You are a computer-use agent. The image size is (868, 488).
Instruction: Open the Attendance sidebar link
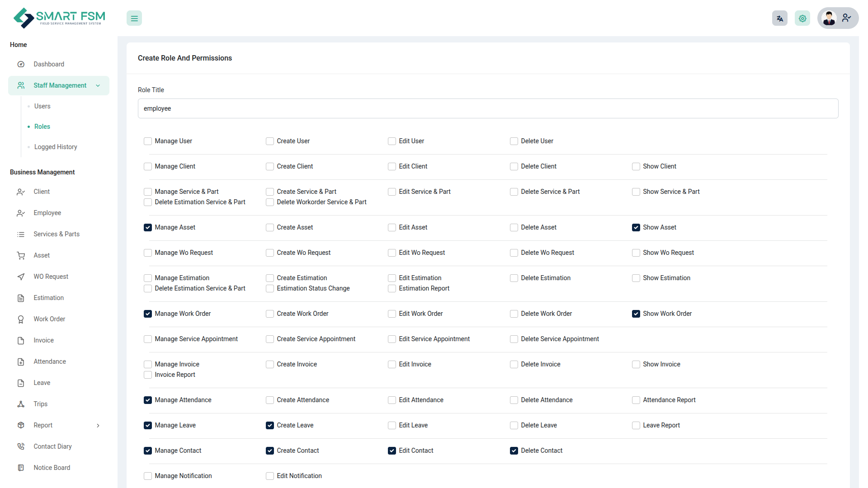point(50,362)
